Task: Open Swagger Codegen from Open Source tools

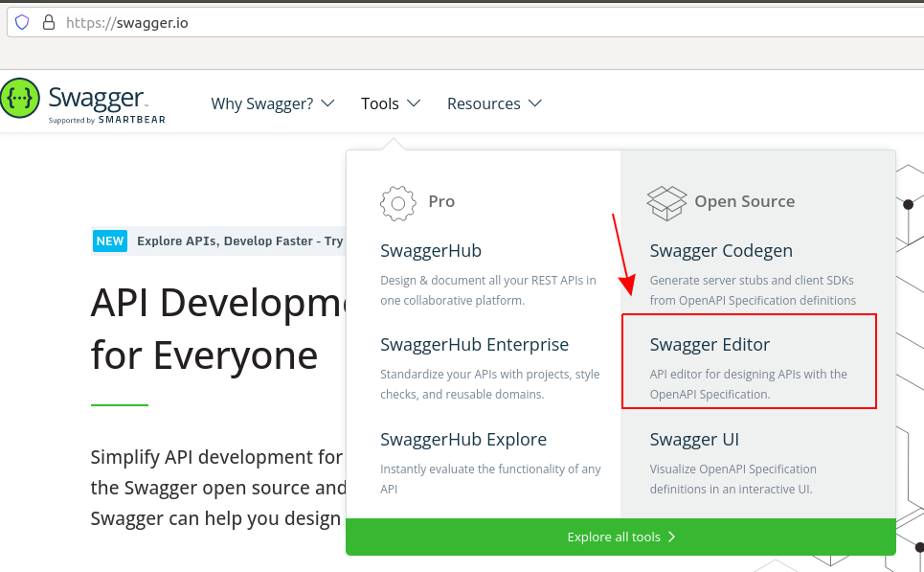Action: pos(721,250)
